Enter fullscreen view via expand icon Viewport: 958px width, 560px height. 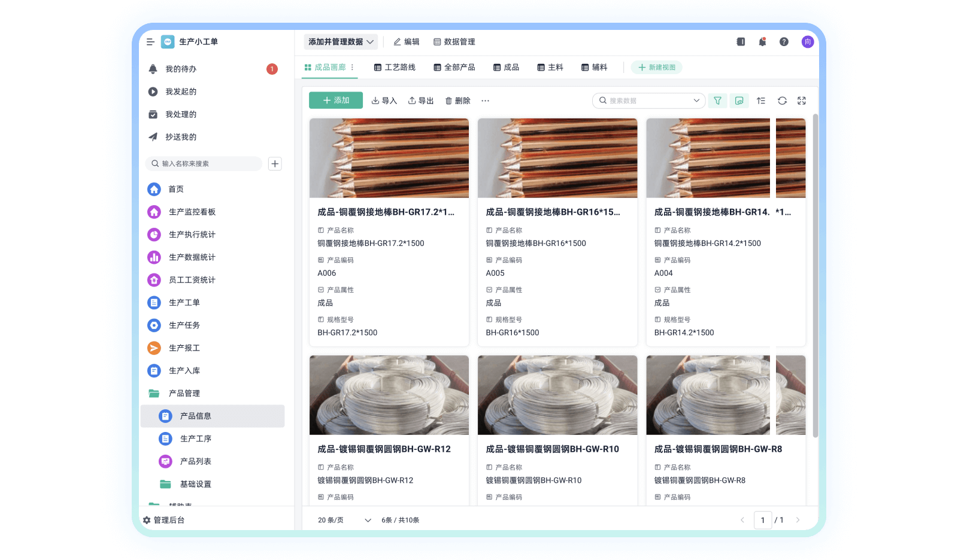pyautogui.click(x=802, y=101)
